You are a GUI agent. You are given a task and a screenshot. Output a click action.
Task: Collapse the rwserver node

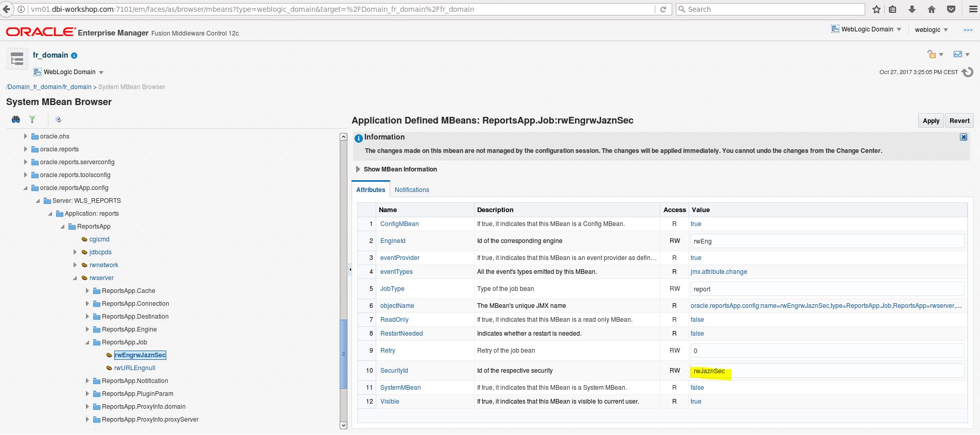75,278
